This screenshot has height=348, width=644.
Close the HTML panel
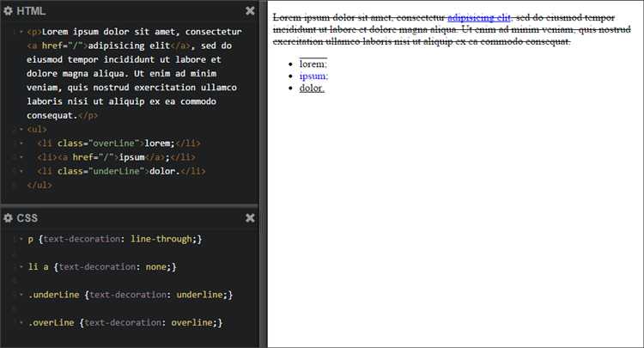pyautogui.click(x=250, y=11)
